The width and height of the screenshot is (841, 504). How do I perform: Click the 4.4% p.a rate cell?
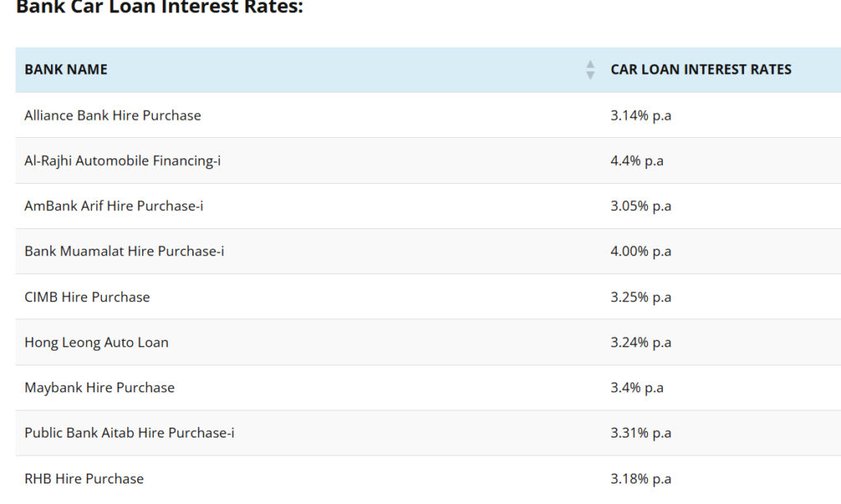pyautogui.click(x=636, y=161)
